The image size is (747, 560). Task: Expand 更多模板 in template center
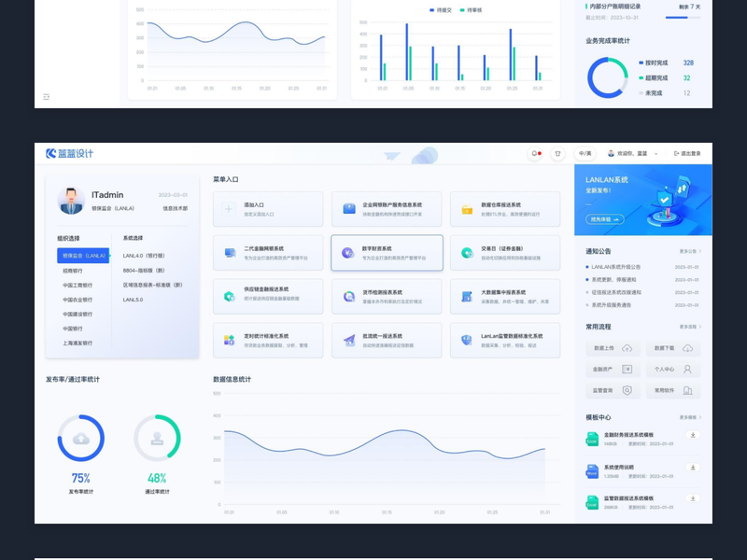coord(689,417)
